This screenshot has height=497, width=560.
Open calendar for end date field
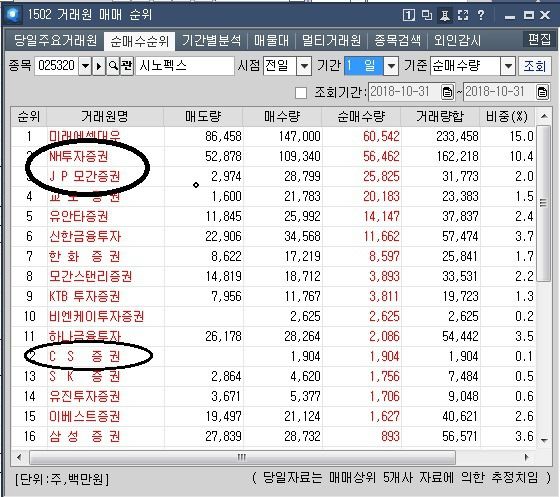(x=542, y=92)
